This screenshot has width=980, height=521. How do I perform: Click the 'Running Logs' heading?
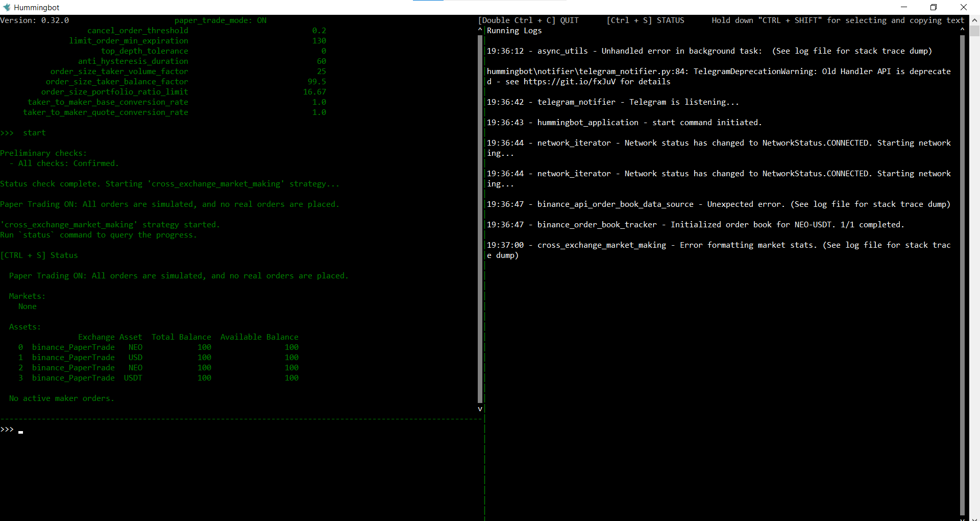(x=514, y=31)
